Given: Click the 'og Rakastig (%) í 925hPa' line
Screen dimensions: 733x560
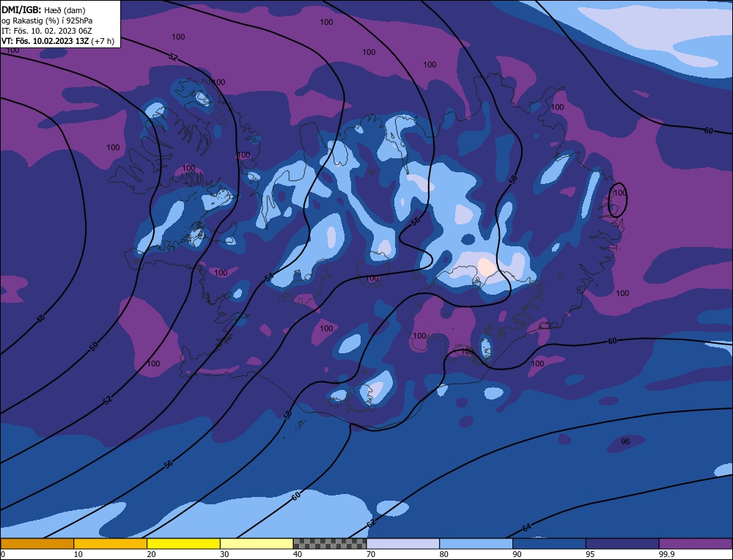Looking at the screenshot, I should pyautogui.click(x=47, y=21).
